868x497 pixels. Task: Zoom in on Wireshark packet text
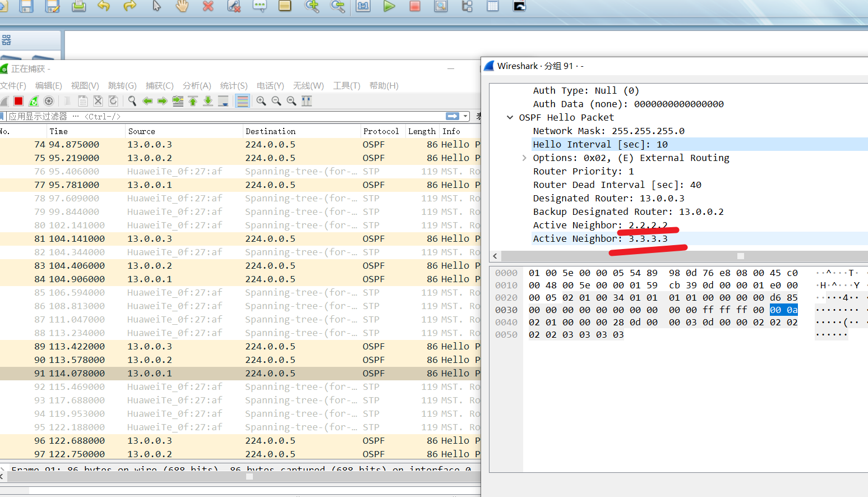click(x=261, y=101)
